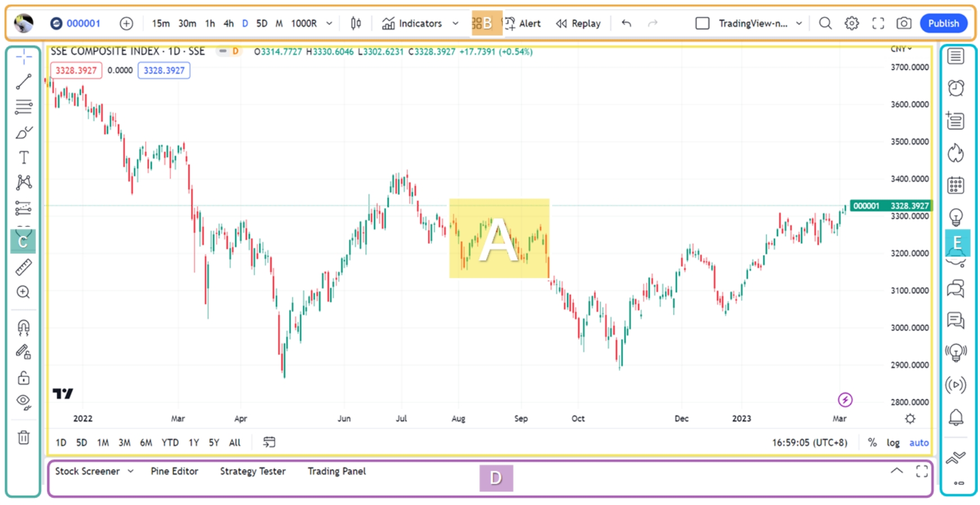This screenshot has height=505, width=980.
Task: Select the ruler measure tool
Action: click(24, 267)
